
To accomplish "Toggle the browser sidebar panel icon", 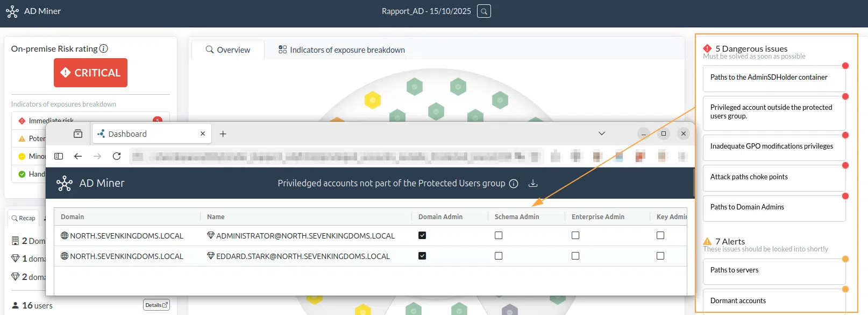I will click(59, 156).
